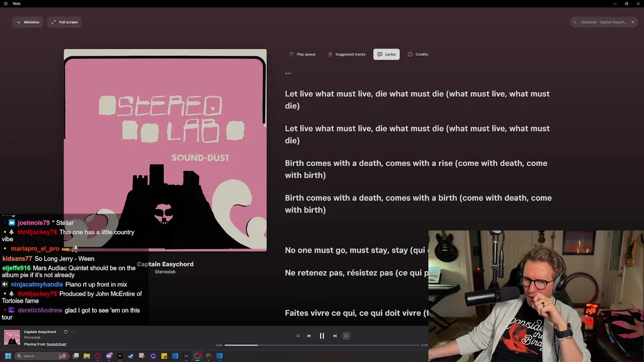Open the Credits tab
Screen dimensions: 644x362
click(x=418, y=54)
